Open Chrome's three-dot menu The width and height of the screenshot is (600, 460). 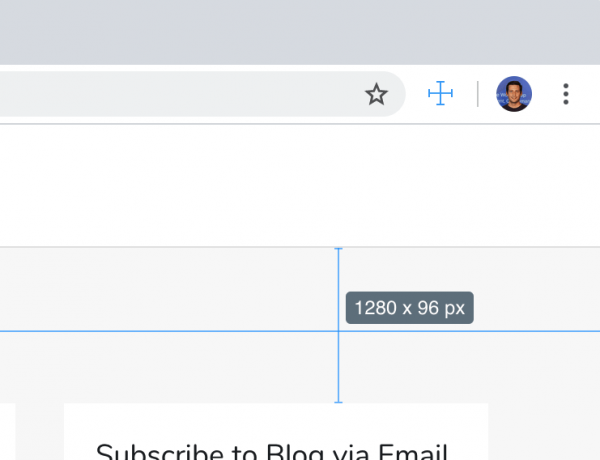(566, 94)
